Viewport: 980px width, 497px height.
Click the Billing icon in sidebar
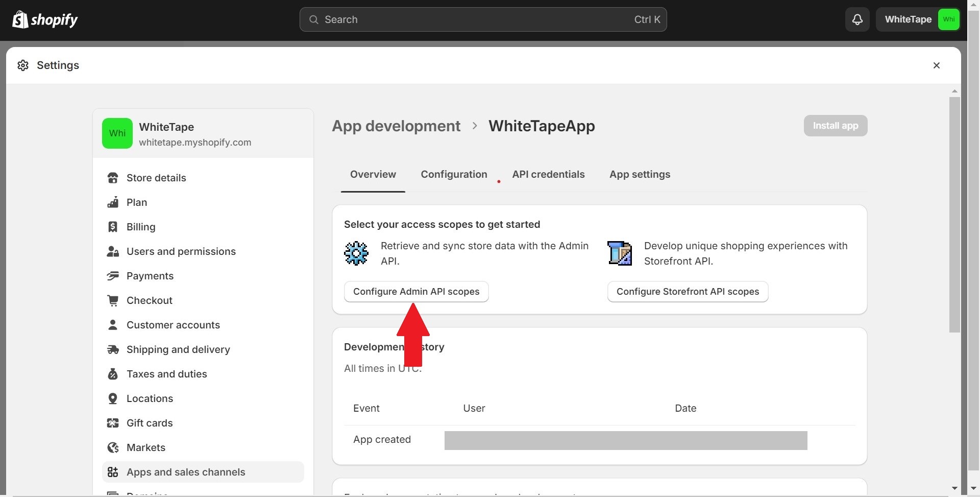click(113, 227)
